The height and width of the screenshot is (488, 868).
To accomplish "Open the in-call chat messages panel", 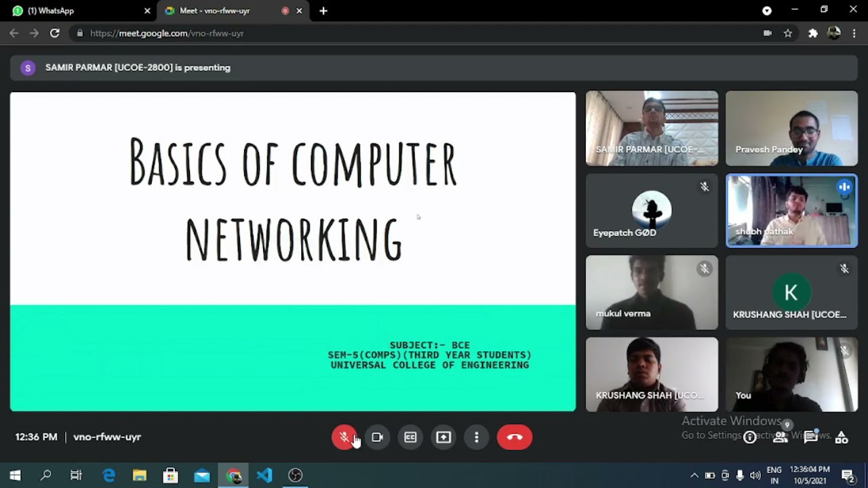I will 811,438.
